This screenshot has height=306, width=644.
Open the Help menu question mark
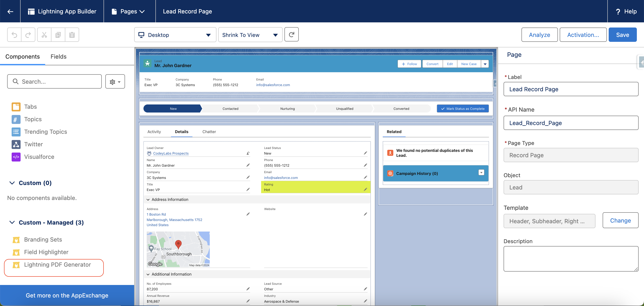[x=618, y=11]
